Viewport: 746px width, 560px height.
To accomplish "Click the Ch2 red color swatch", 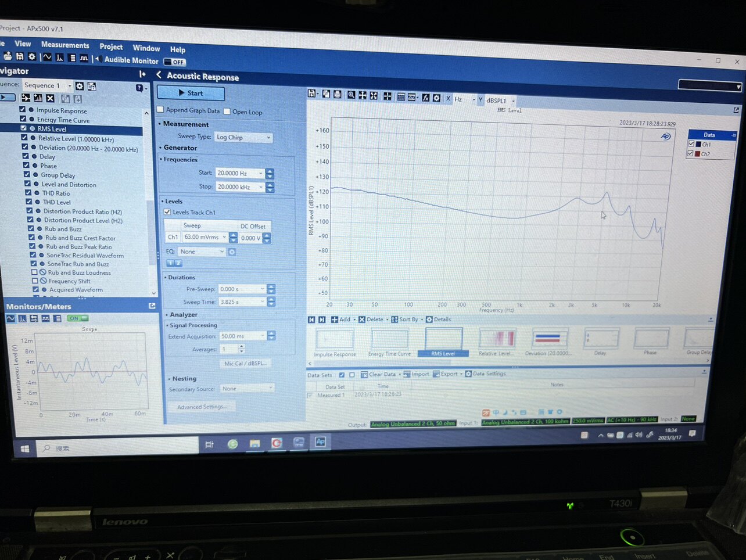I will (x=697, y=154).
